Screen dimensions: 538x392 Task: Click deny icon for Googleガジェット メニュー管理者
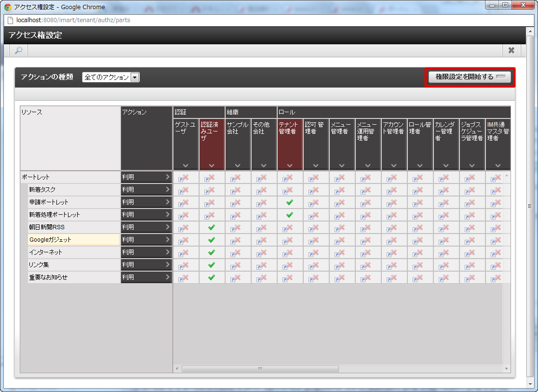[340, 240]
